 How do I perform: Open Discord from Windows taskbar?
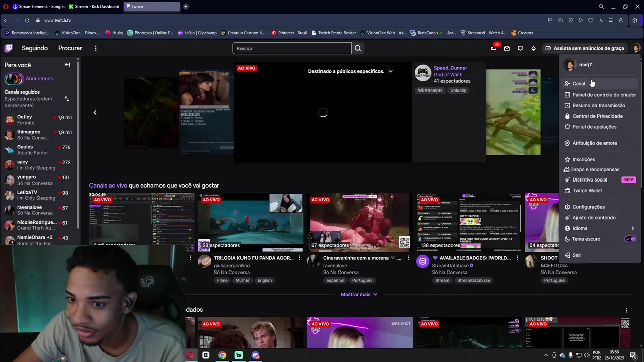(256, 355)
